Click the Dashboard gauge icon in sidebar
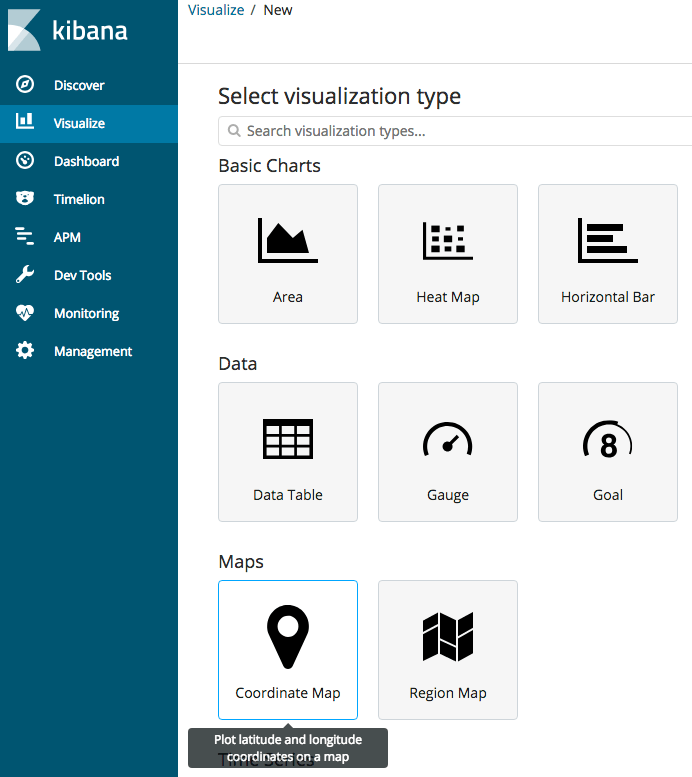Image resolution: width=692 pixels, height=777 pixels. coord(25,161)
